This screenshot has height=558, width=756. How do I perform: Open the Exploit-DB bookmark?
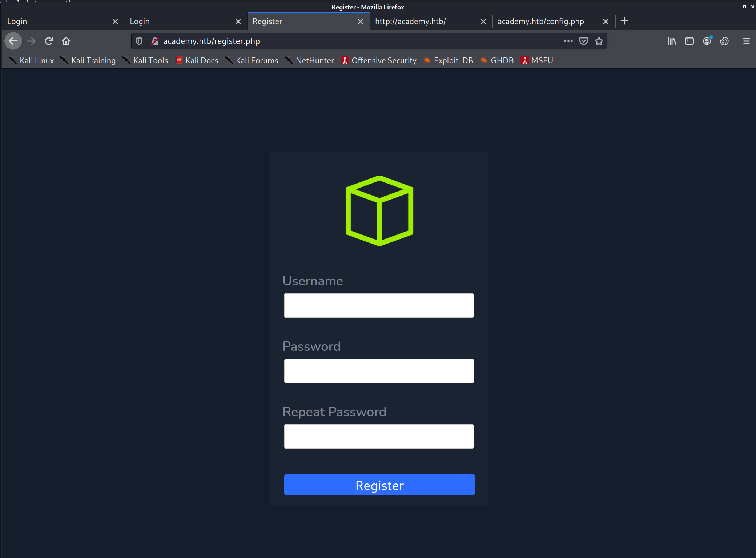(449, 60)
